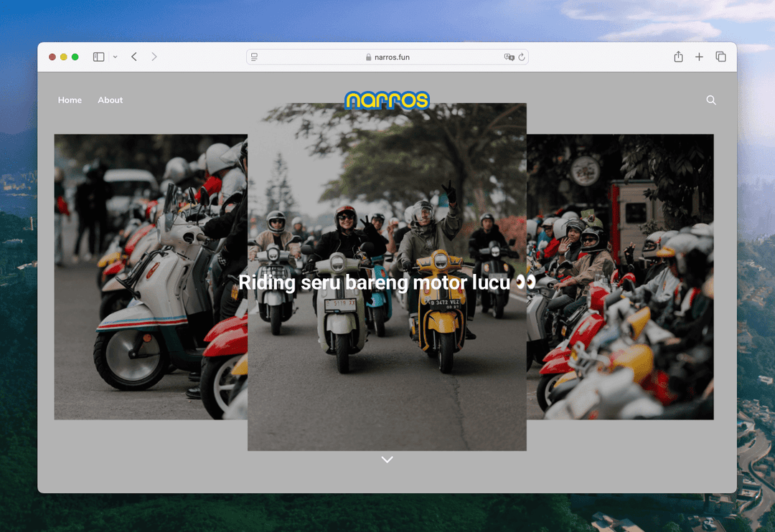Click the translate icon in address bar

[x=509, y=57]
